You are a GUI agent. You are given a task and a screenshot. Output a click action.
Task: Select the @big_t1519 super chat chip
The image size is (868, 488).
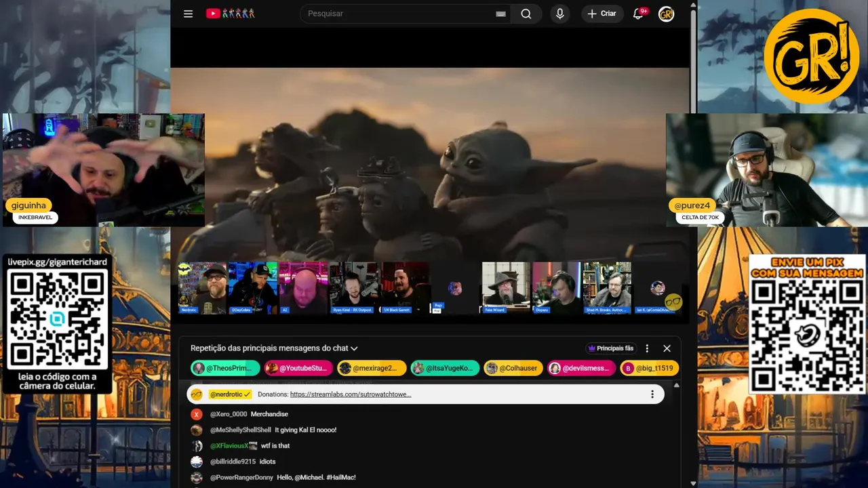click(x=650, y=368)
